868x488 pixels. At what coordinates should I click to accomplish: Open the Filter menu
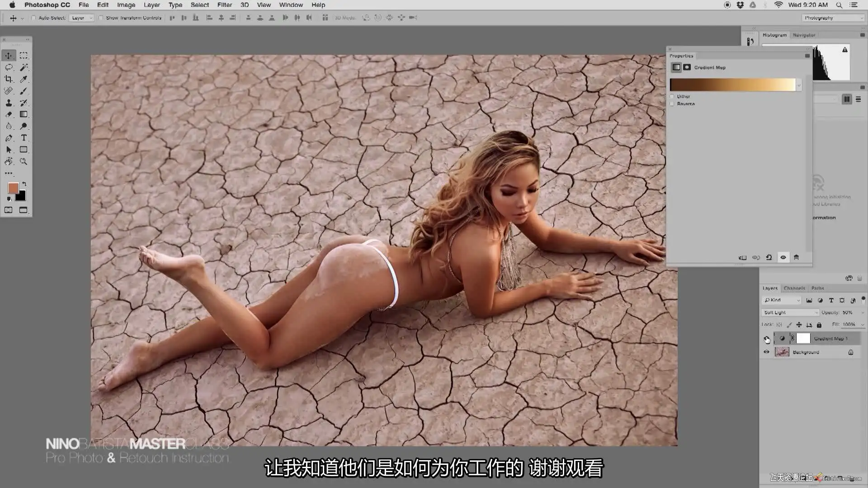225,5
